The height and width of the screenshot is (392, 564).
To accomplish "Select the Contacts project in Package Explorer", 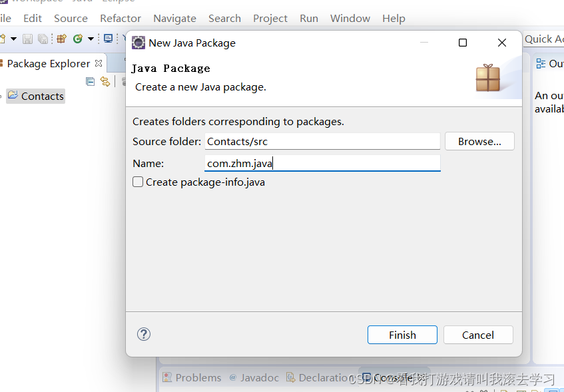I will coord(42,96).
